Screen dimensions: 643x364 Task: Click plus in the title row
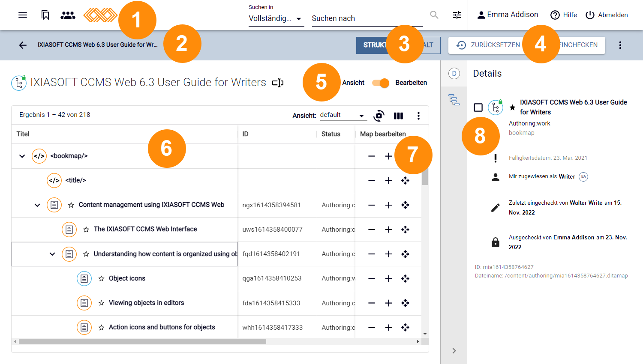(388, 181)
